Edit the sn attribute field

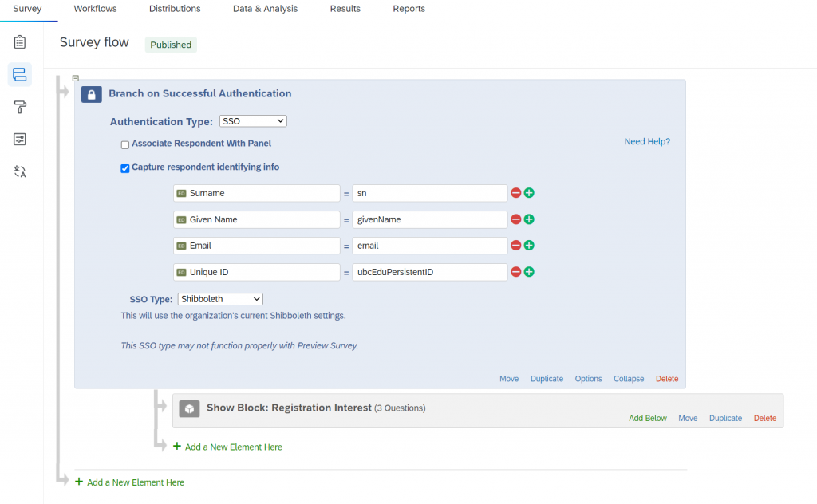[430, 193]
